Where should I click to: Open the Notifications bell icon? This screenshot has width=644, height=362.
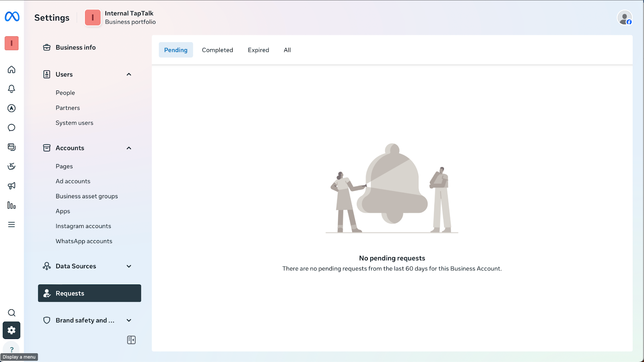(x=12, y=89)
